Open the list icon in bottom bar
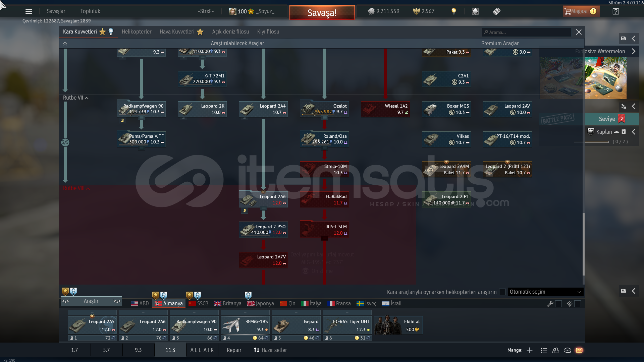This screenshot has height=362, width=644. [544, 350]
